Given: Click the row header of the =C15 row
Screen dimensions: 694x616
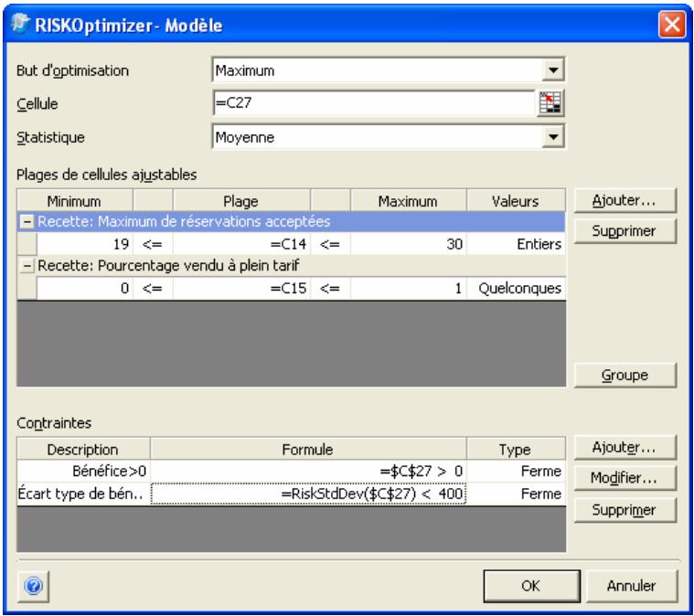Looking at the screenshot, I should point(27,289).
